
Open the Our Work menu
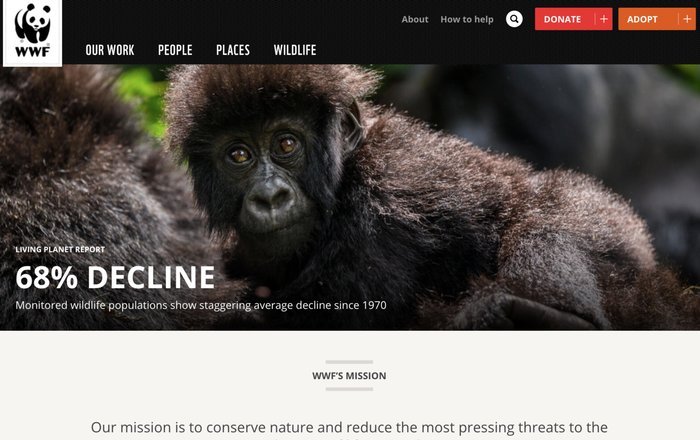point(110,50)
